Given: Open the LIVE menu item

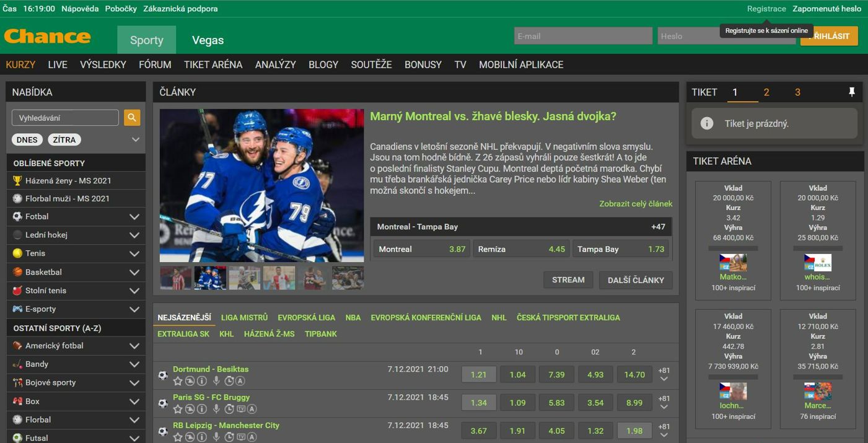Looking at the screenshot, I should click(58, 64).
